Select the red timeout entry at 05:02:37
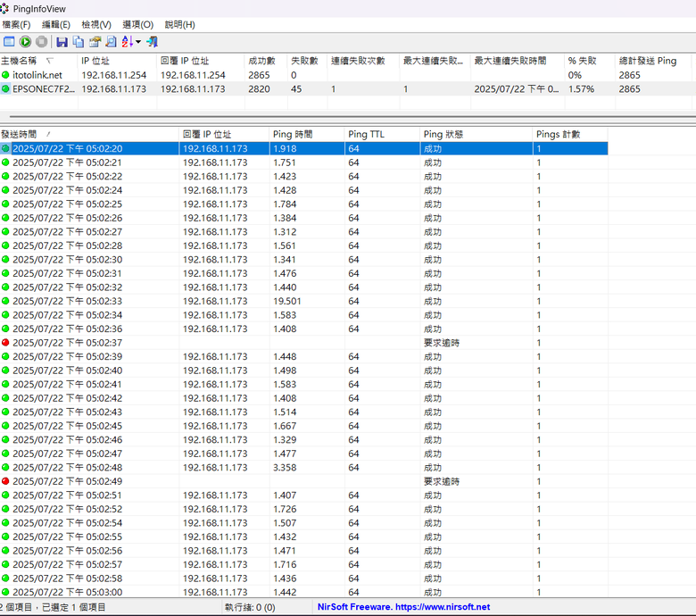 (303, 343)
